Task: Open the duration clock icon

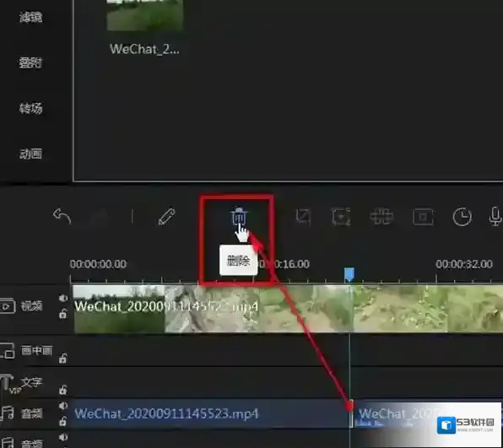Action: click(462, 217)
